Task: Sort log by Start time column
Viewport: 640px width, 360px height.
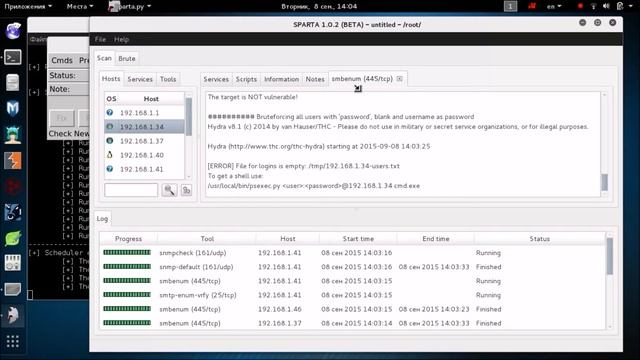Action: click(x=358, y=239)
